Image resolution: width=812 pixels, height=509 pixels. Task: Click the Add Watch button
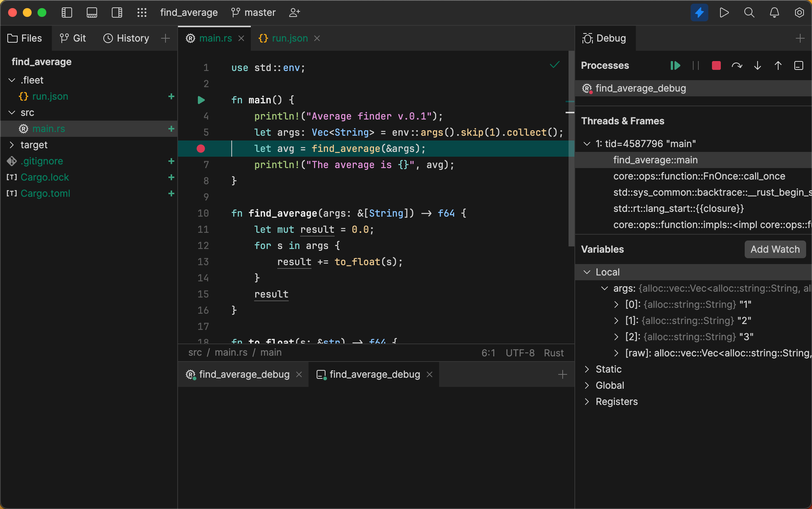[774, 249]
